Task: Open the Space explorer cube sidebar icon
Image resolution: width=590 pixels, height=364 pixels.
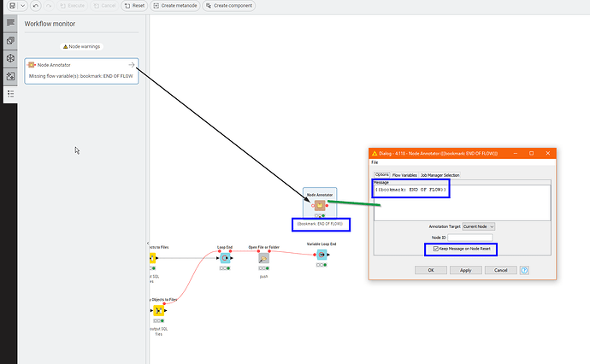Action: click(10, 58)
